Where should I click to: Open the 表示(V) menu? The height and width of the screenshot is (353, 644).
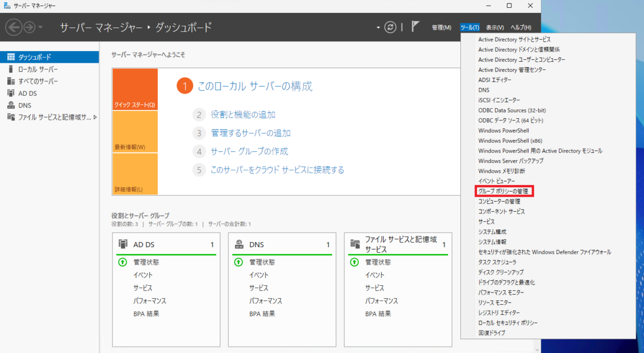tap(495, 27)
